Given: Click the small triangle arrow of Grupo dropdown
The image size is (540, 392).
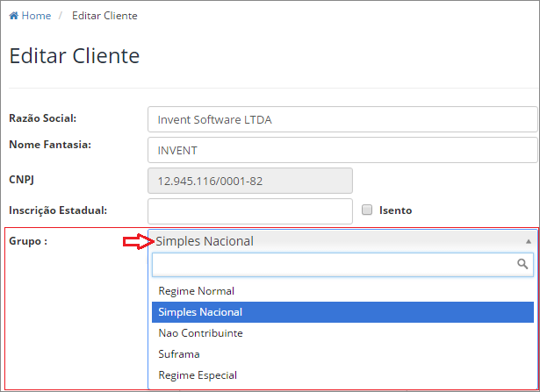Looking at the screenshot, I should [529, 241].
